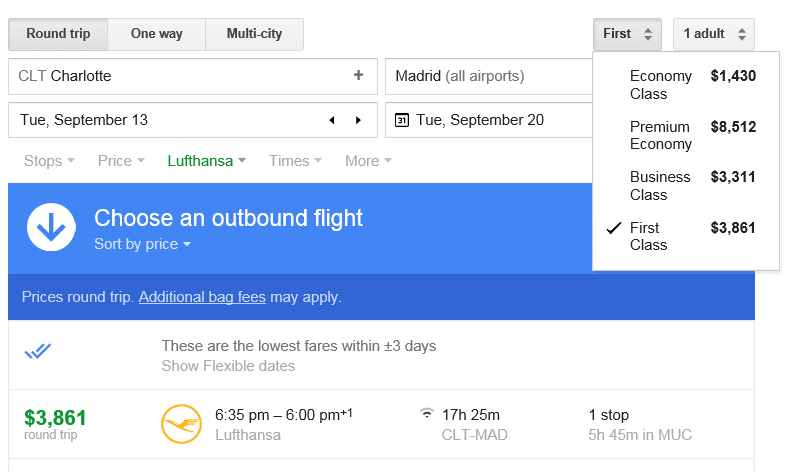Expand the Stops filter

click(x=49, y=161)
